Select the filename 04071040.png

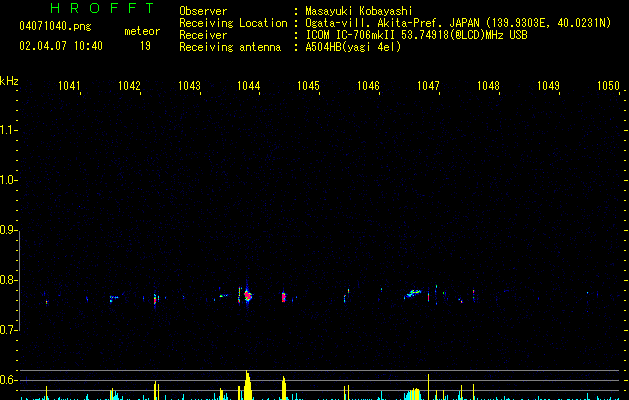click(55, 26)
